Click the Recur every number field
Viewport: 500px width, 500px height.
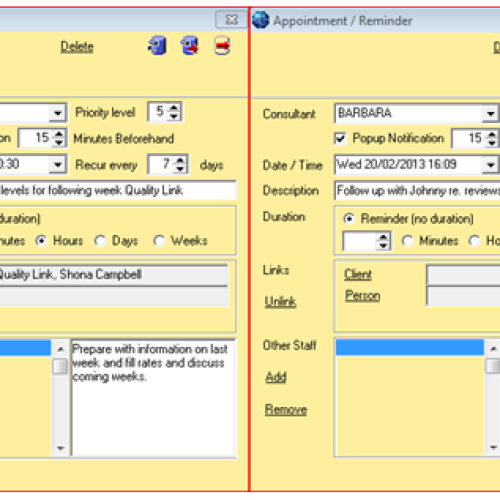pos(162,164)
